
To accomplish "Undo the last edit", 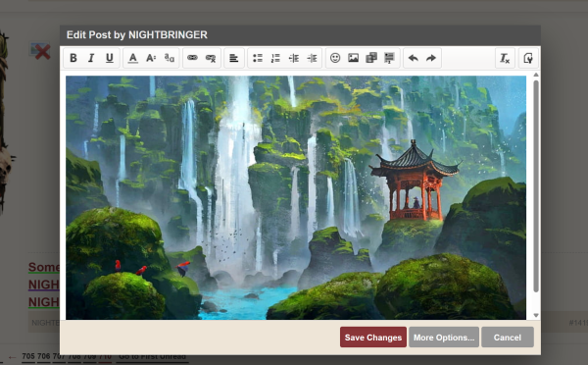I will (413, 58).
